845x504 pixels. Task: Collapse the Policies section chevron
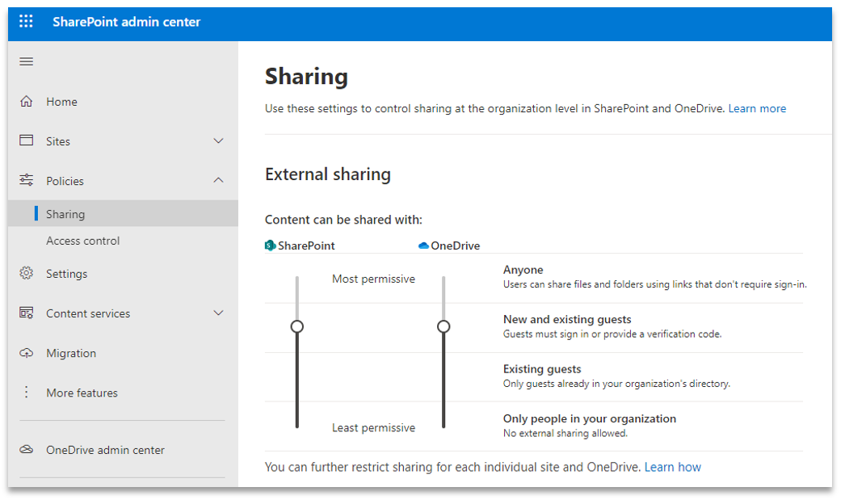point(218,181)
